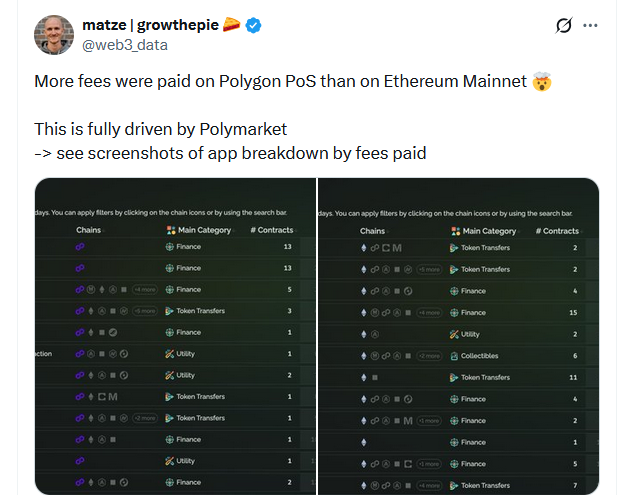Screen dimensions: 632x495
Task: Click the Grok slash-circle icon
Action: click(562, 25)
